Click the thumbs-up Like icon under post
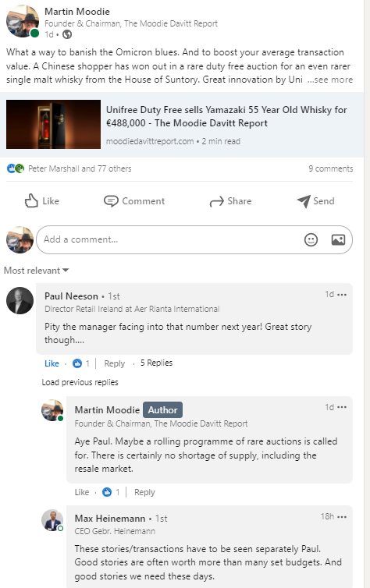Viewport: 370px width, 588px height. tap(31, 201)
